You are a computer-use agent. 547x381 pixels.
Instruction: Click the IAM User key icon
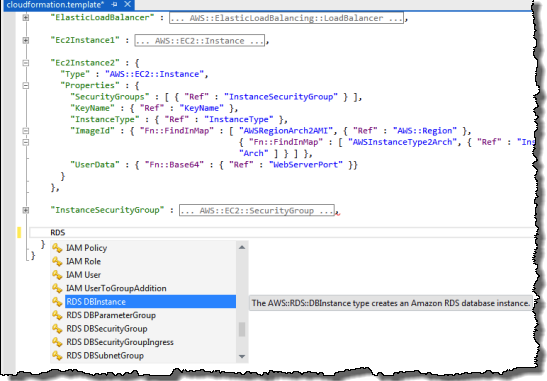tap(57, 275)
